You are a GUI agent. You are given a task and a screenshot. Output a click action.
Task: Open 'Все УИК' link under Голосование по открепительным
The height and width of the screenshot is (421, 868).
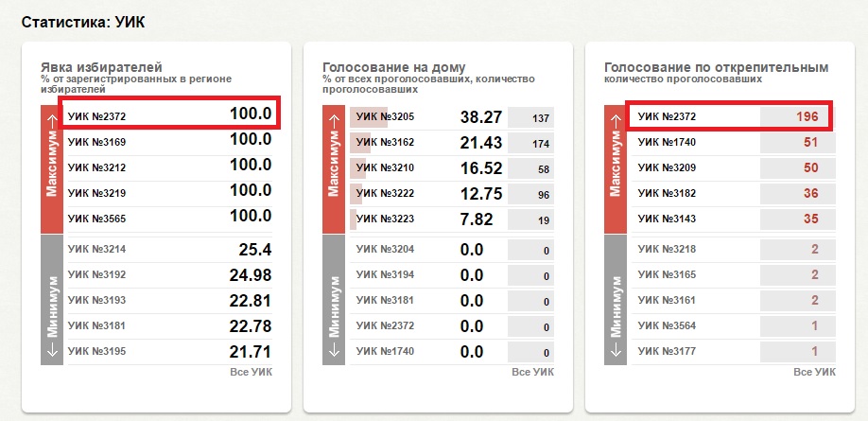(x=815, y=372)
